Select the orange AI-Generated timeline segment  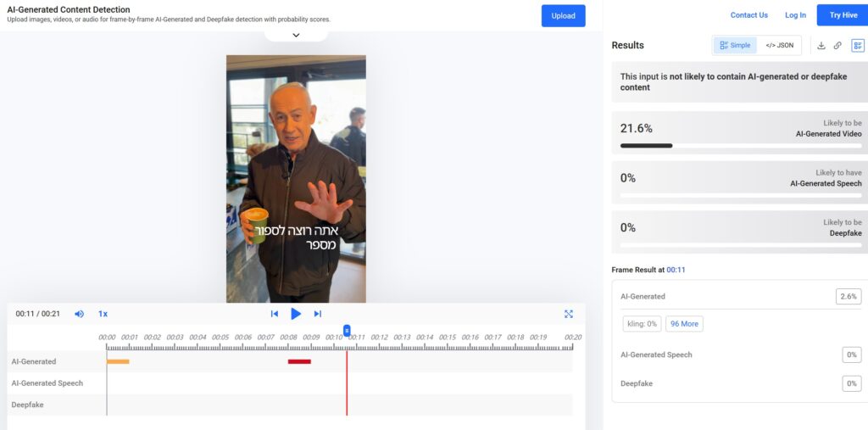coord(118,361)
